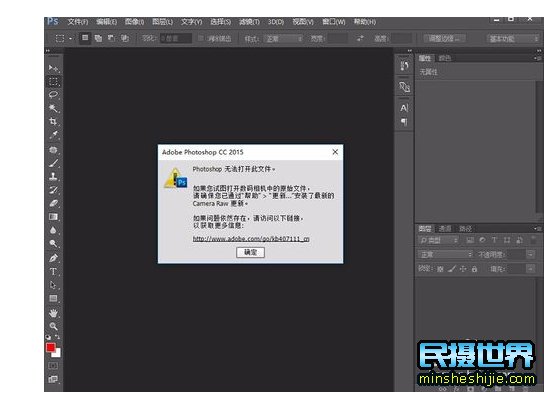Open the Style dropdown in options bar
The image size is (544, 393).
(x=284, y=39)
